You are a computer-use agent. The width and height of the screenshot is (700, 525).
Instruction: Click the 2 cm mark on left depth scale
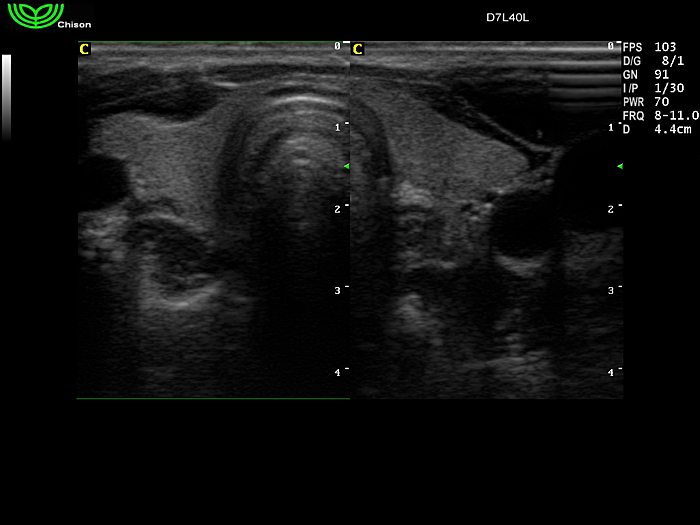340,208
